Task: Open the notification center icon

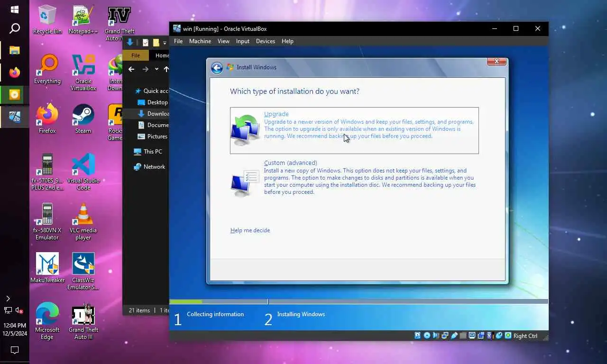Action: click(x=14, y=350)
